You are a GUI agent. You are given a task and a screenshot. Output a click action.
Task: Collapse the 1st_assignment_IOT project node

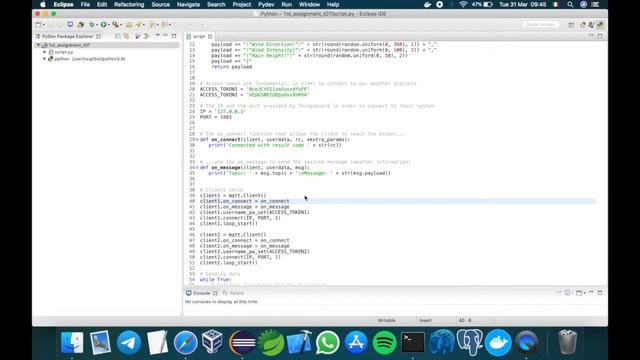pyautogui.click(x=38, y=45)
